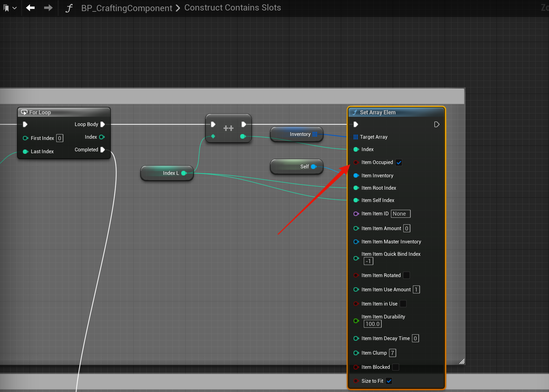Click the bookmark icon in the toolbar
The image size is (549, 392).
[x=6, y=8]
